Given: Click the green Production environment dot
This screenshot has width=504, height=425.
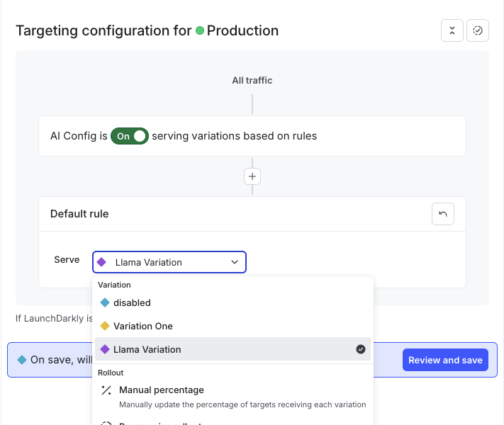Looking at the screenshot, I should click(200, 30).
